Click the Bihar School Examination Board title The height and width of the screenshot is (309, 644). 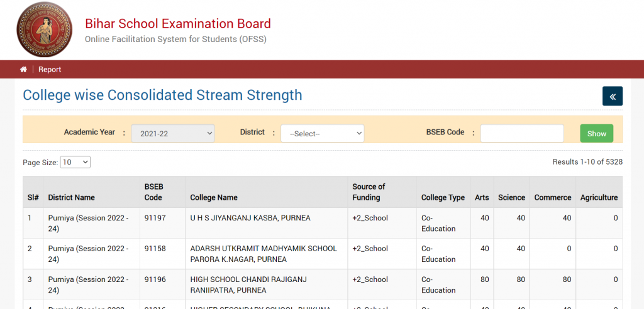click(178, 24)
